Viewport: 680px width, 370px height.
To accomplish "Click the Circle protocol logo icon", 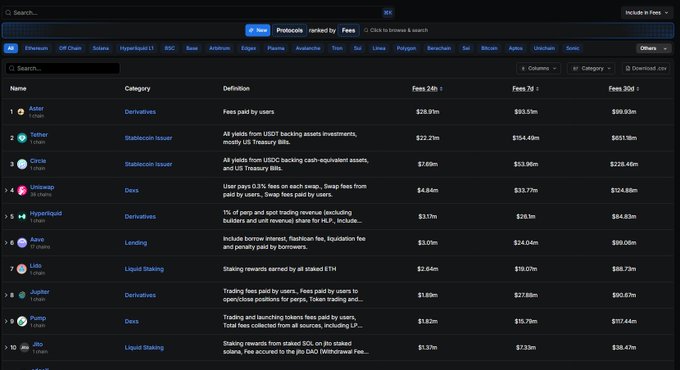I will [x=22, y=164].
